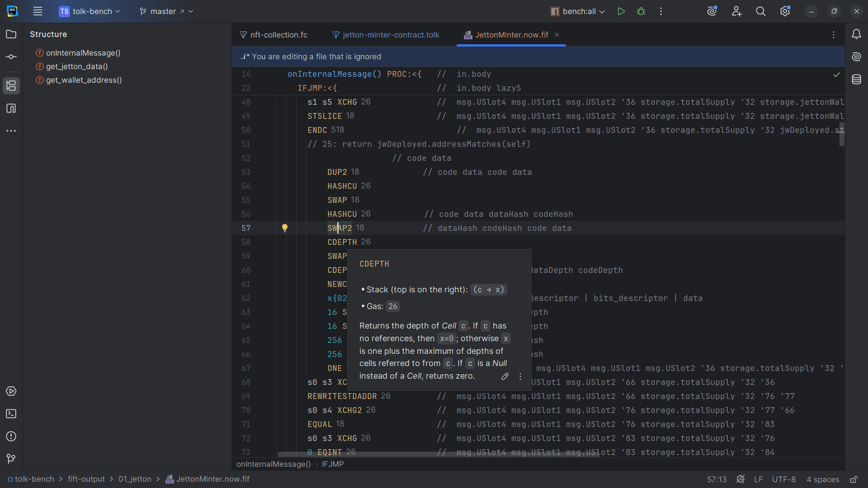Open Search Everywhere magnifier
The width and height of the screenshot is (868, 488).
761,11
